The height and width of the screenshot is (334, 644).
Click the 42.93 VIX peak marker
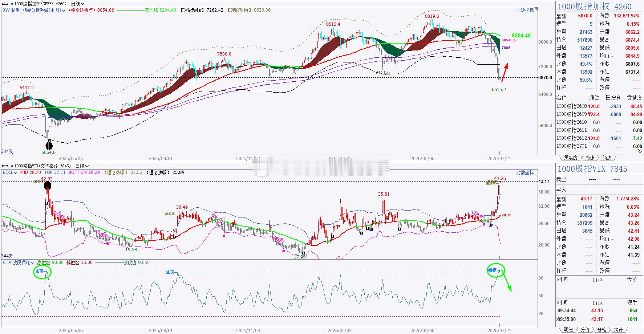coord(46,179)
